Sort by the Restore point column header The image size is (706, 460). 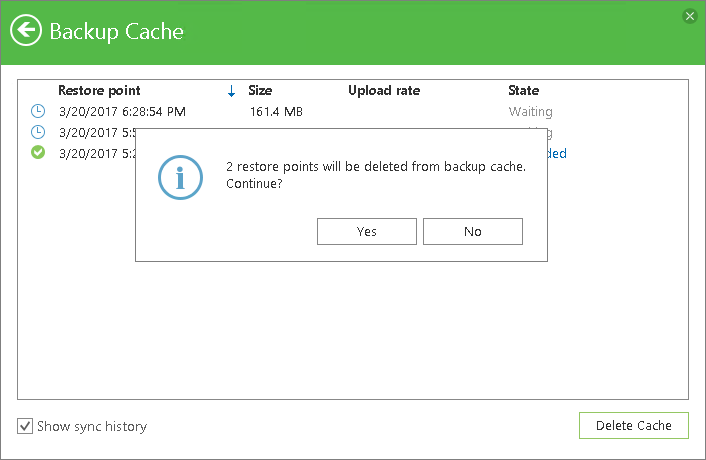pos(99,90)
